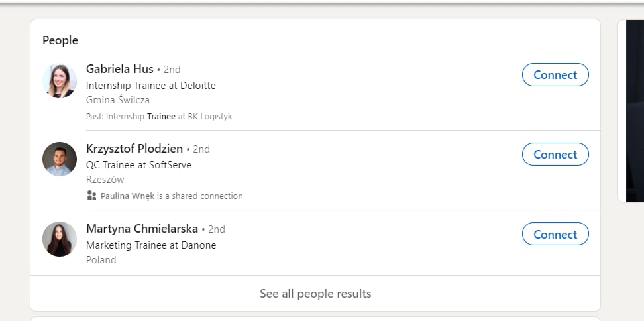Click Marketing Trainee at Danone headline

point(151,245)
